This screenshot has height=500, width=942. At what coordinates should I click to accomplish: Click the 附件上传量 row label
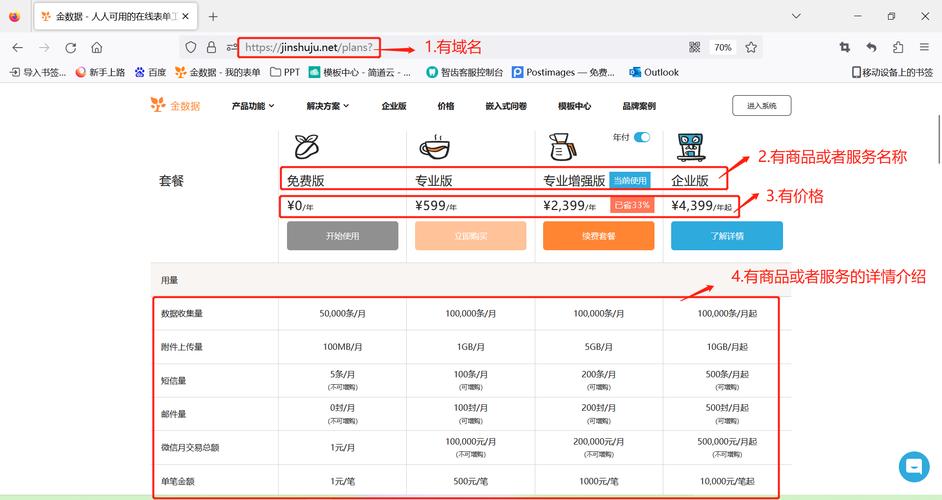(182, 347)
